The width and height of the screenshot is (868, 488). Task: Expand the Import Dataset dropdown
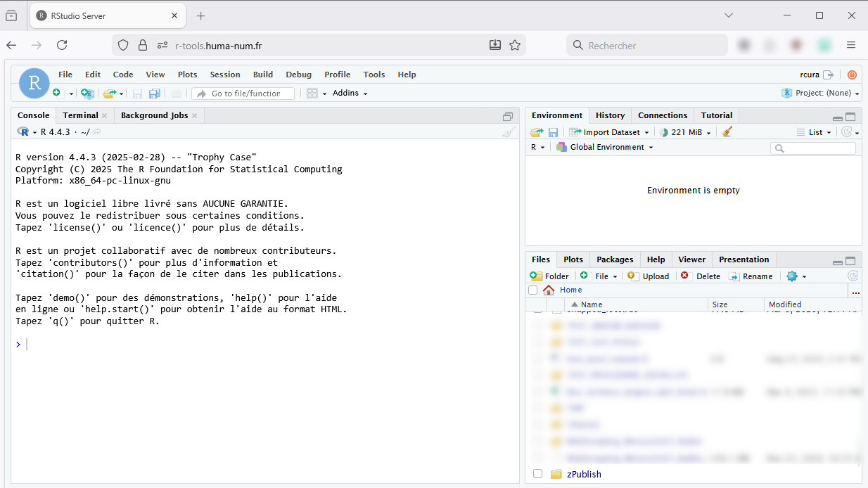[x=610, y=132]
